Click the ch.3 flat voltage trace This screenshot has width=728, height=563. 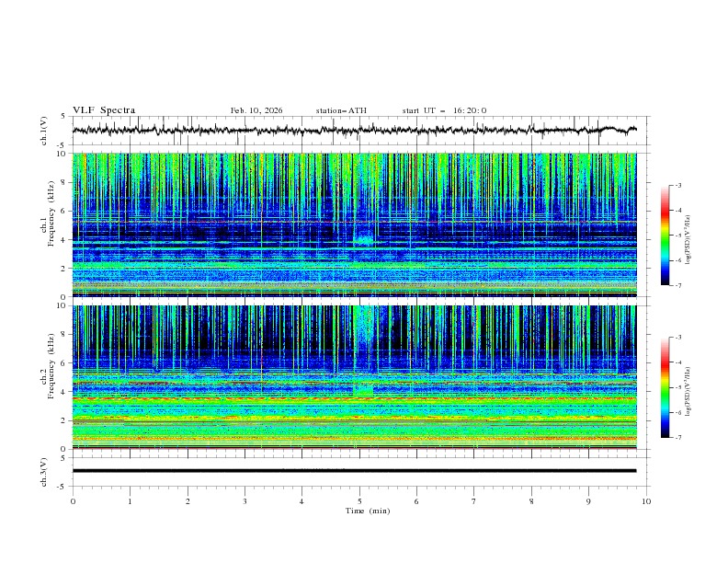coord(354,471)
